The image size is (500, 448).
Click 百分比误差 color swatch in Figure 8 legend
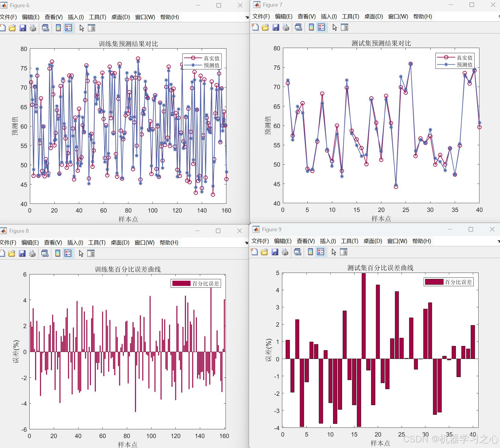[181, 283]
